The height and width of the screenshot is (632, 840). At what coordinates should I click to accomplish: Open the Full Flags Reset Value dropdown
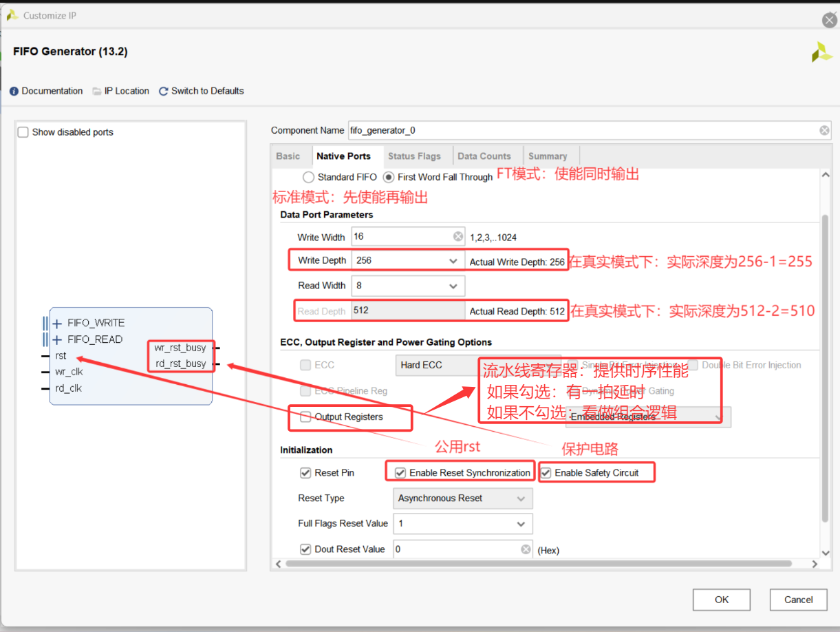click(462, 524)
